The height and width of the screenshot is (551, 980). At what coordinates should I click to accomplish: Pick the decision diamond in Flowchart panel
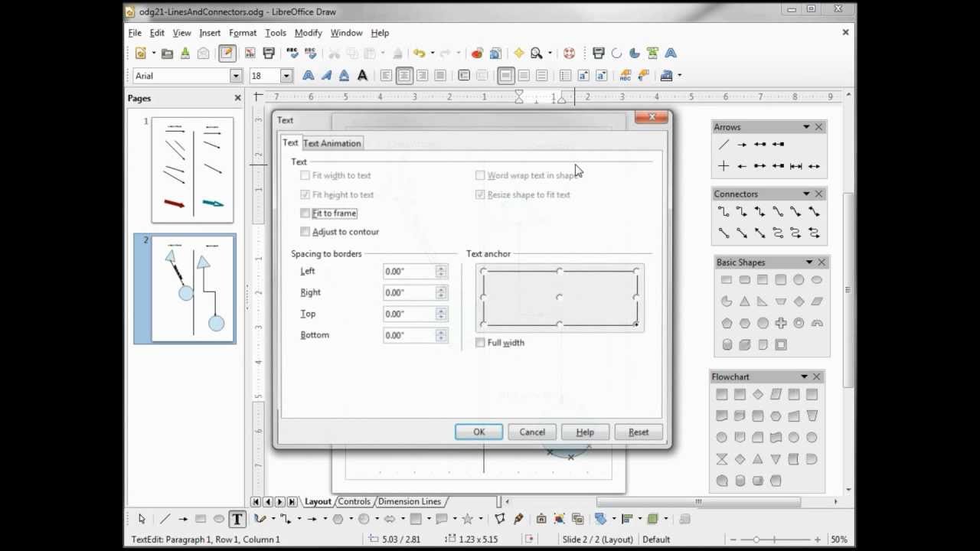757,395
